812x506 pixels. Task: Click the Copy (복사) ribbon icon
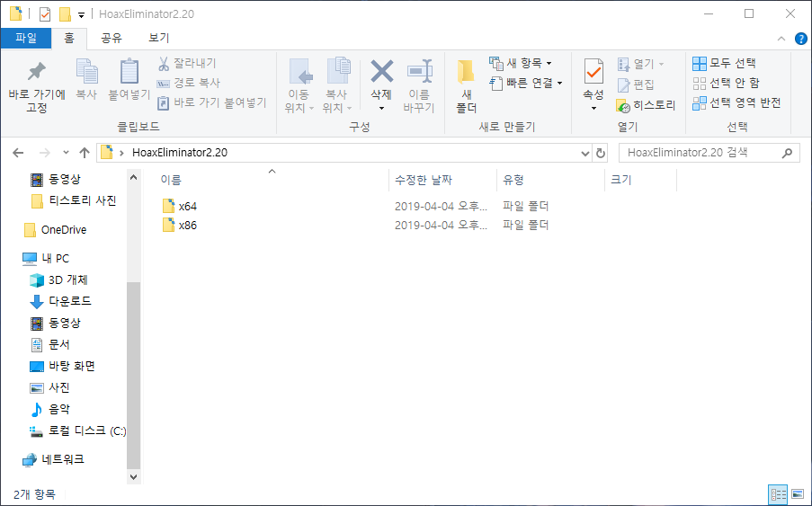tap(86, 71)
